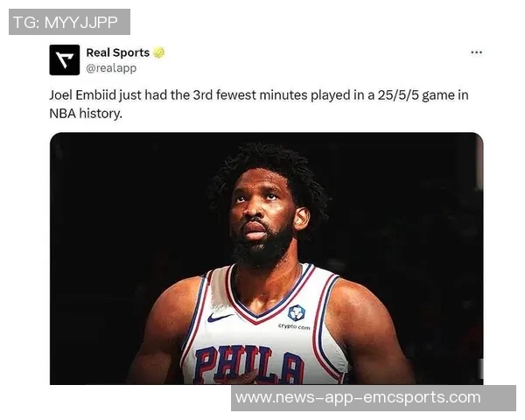Image resolution: width=525 pixels, height=420 pixels.
Task: Click the 25/5/5 stat in the tweet text
Action: pos(398,95)
